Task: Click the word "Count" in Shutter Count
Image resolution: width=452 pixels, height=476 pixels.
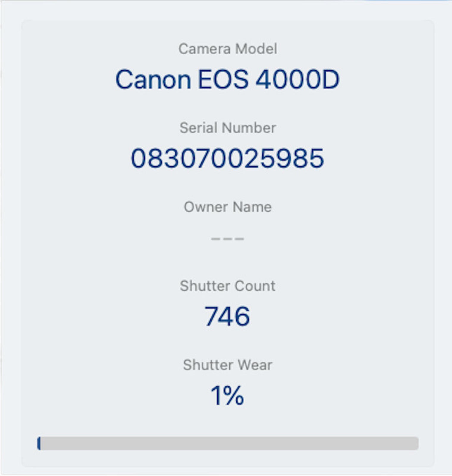Action: [255, 286]
